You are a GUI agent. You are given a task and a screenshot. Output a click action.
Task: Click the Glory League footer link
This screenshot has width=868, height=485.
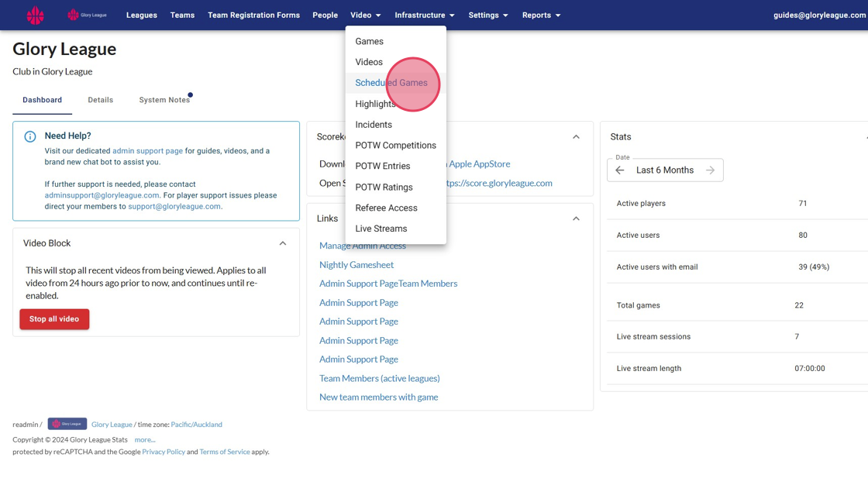point(112,425)
